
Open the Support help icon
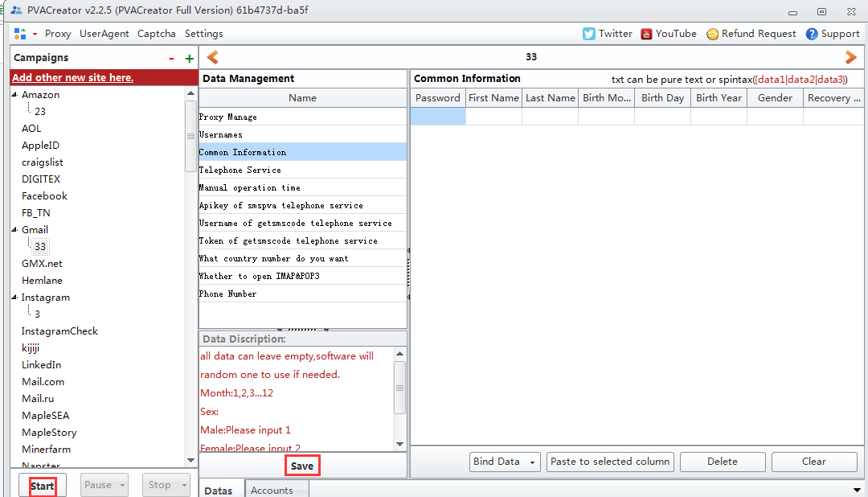point(812,34)
